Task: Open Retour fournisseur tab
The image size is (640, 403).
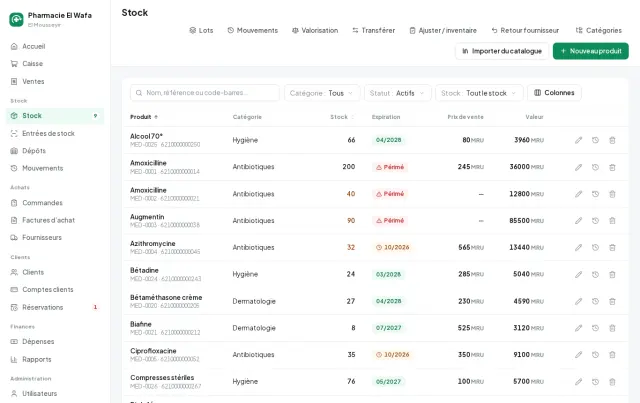Action: (x=525, y=30)
